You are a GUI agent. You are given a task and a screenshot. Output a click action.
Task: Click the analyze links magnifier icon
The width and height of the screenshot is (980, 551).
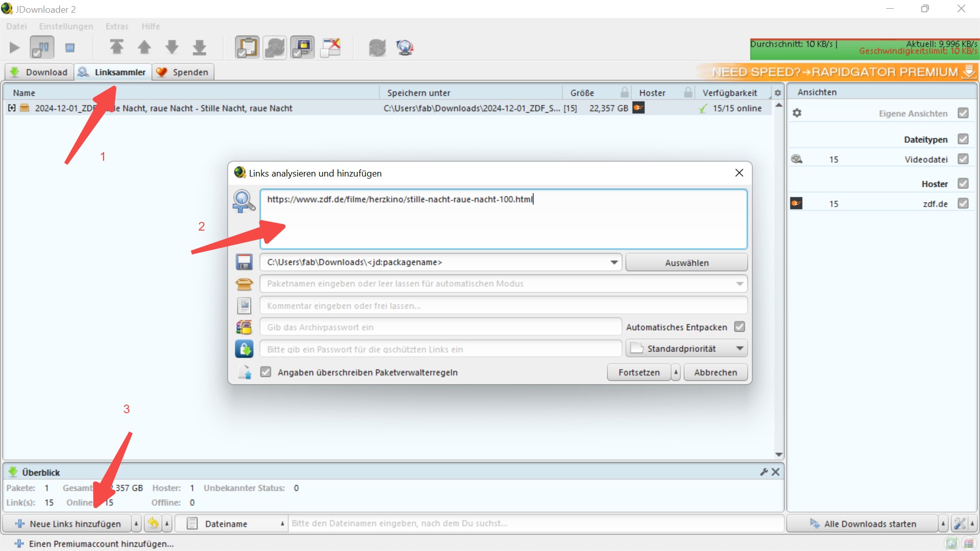click(244, 202)
